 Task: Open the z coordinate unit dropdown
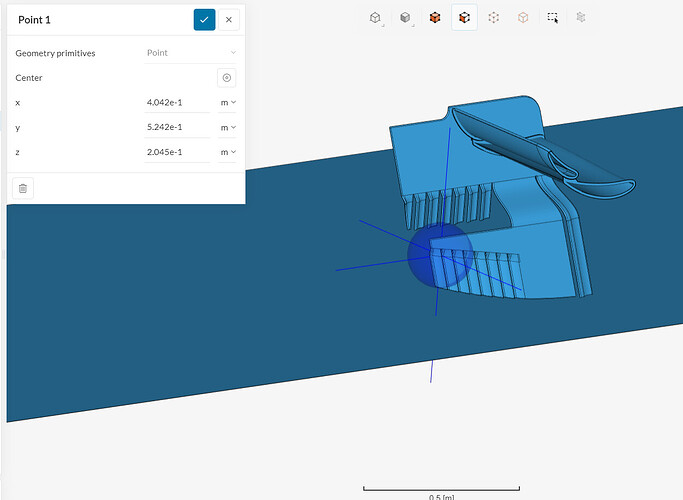pos(228,152)
